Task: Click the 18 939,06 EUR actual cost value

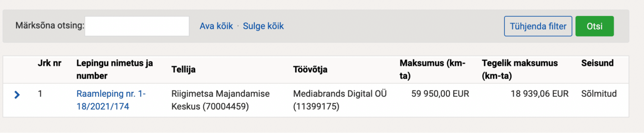Action: tap(540, 94)
